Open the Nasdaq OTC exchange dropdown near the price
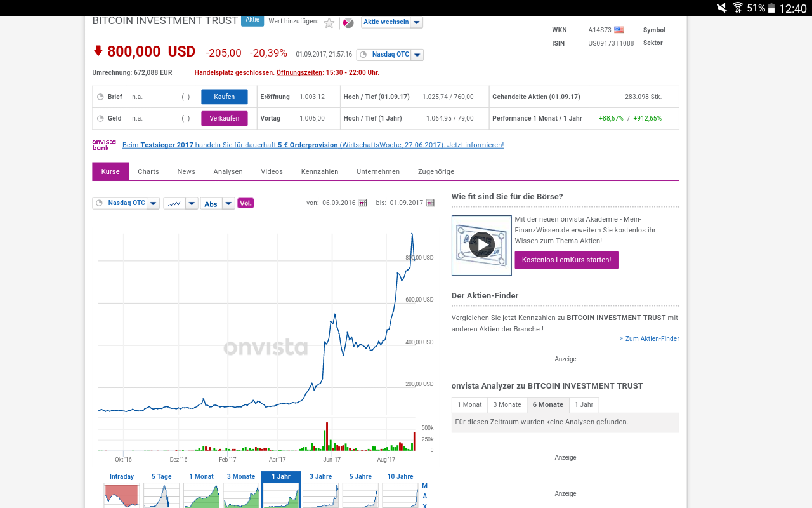The width and height of the screenshot is (812, 508). click(x=417, y=54)
